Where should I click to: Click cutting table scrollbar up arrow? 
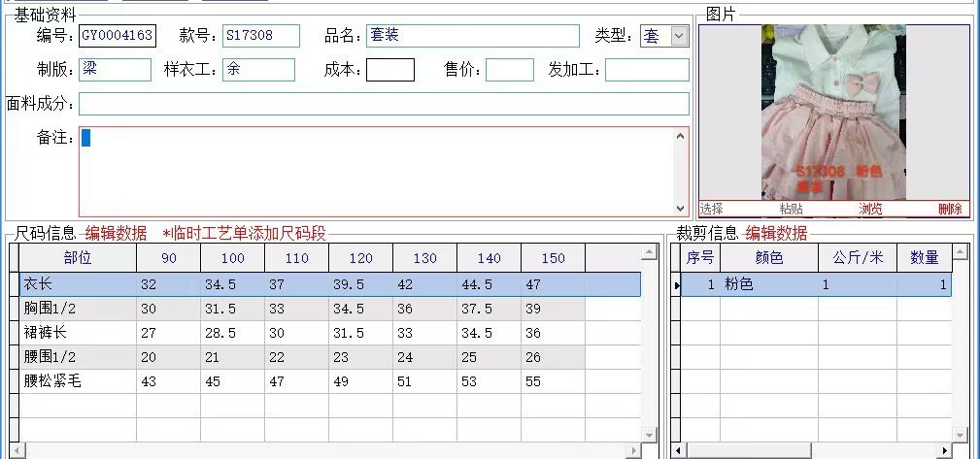(961, 252)
